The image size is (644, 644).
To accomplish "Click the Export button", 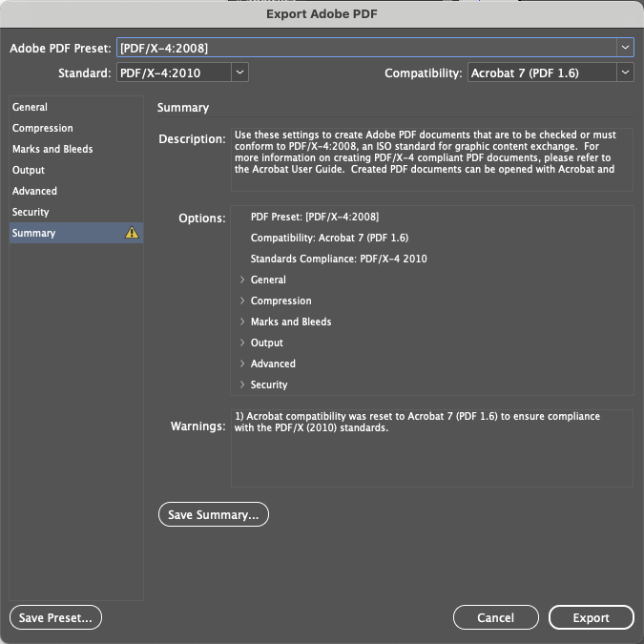I will tap(591, 617).
